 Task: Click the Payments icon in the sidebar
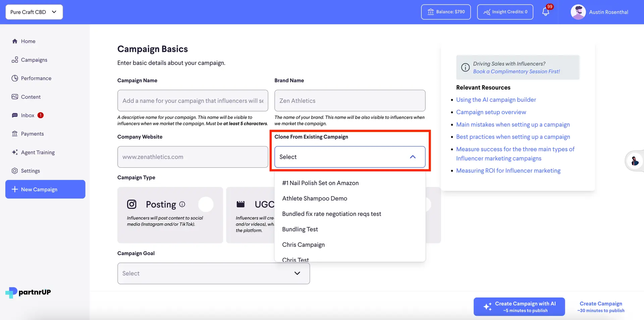pyautogui.click(x=15, y=133)
